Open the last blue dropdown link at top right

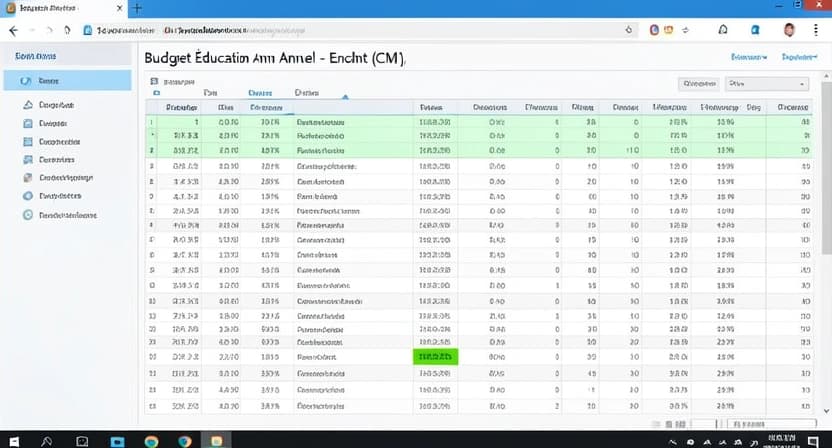click(x=799, y=57)
